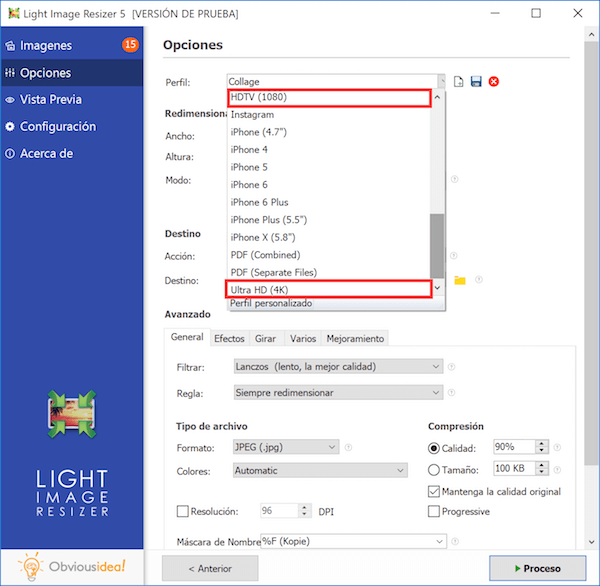Switch to the Varios tab

click(x=303, y=338)
